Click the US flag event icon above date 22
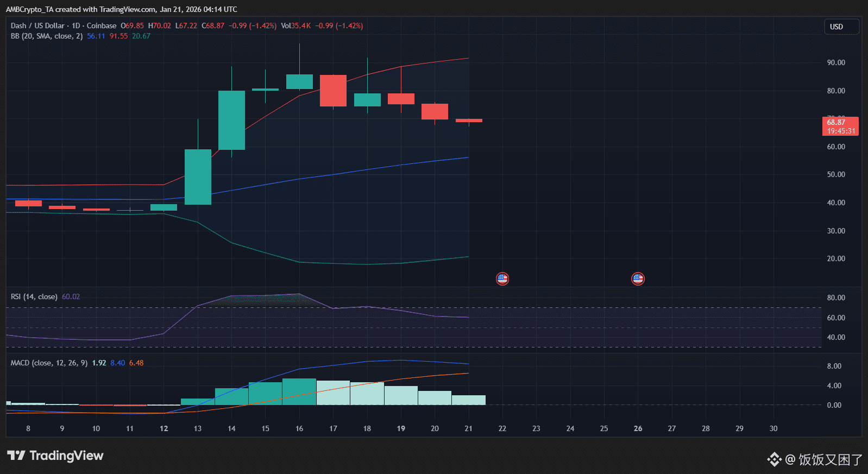The width and height of the screenshot is (868, 474). [x=502, y=279]
